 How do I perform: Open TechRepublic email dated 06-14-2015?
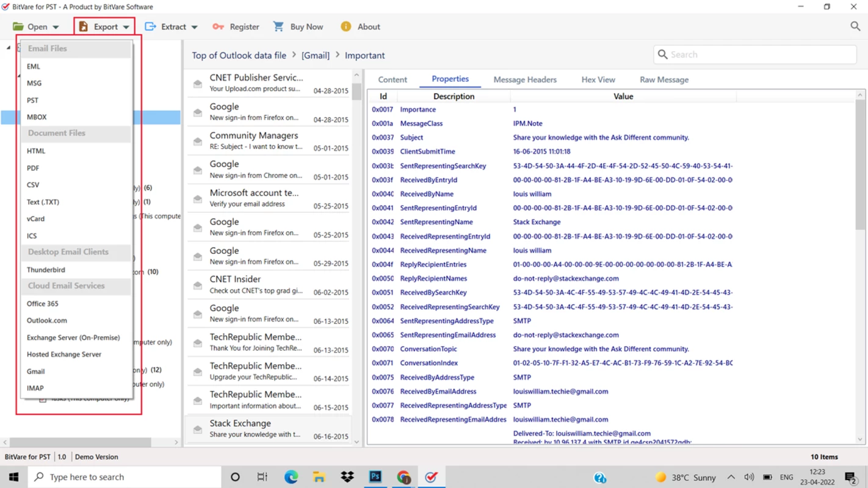click(269, 371)
